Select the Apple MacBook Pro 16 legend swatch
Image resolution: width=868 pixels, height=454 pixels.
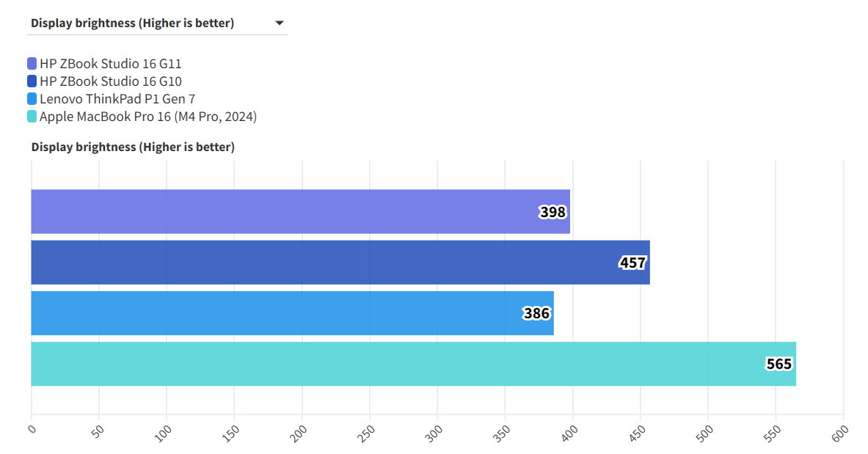[x=32, y=117]
